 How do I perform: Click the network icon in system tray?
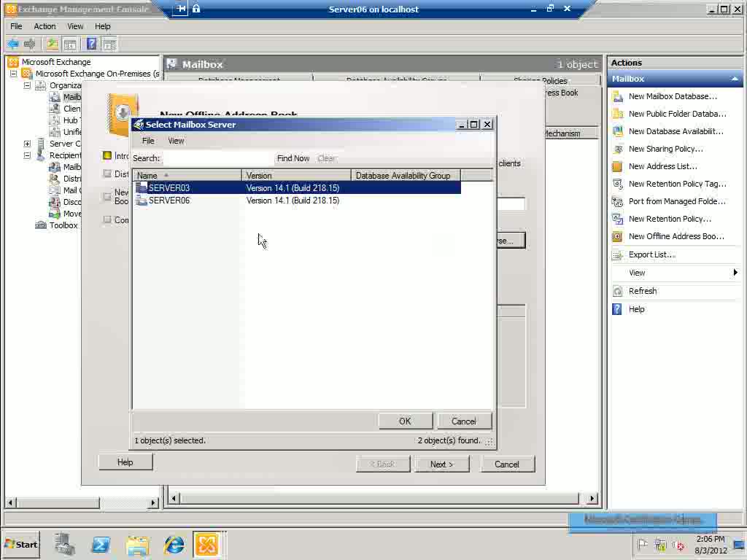pyautogui.click(x=660, y=545)
